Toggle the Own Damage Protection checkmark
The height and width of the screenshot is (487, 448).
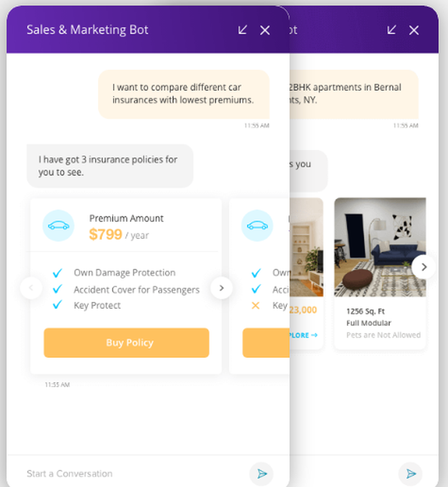(x=57, y=273)
